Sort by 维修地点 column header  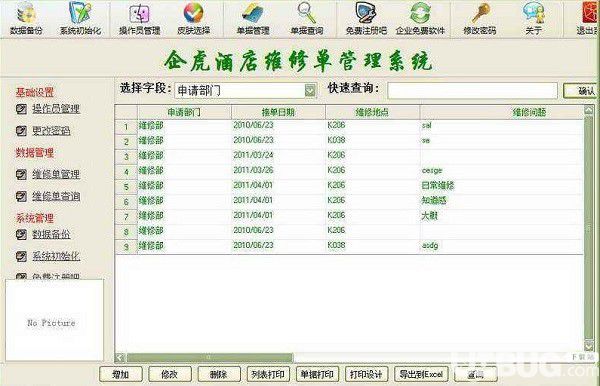pyautogui.click(x=372, y=112)
